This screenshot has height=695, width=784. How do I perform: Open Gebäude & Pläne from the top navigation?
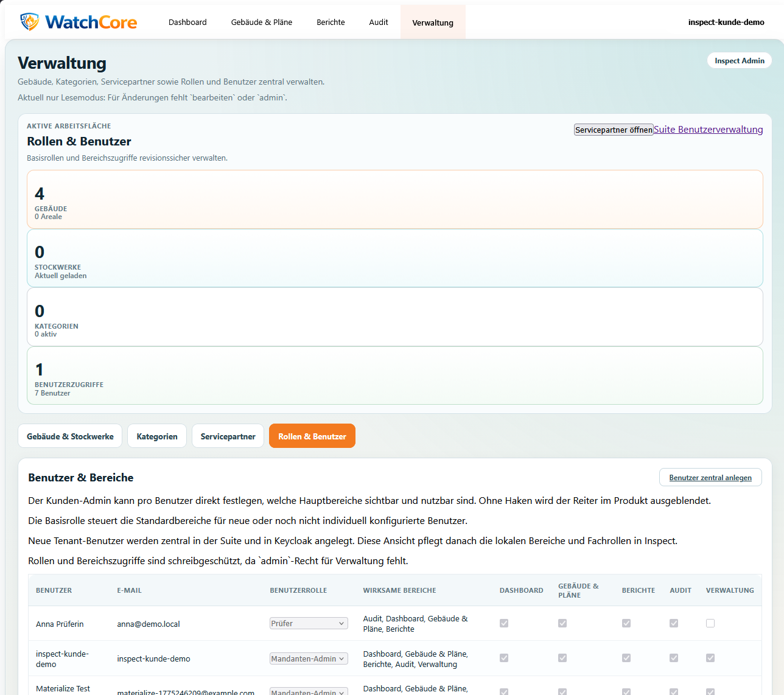(x=261, y=22)
